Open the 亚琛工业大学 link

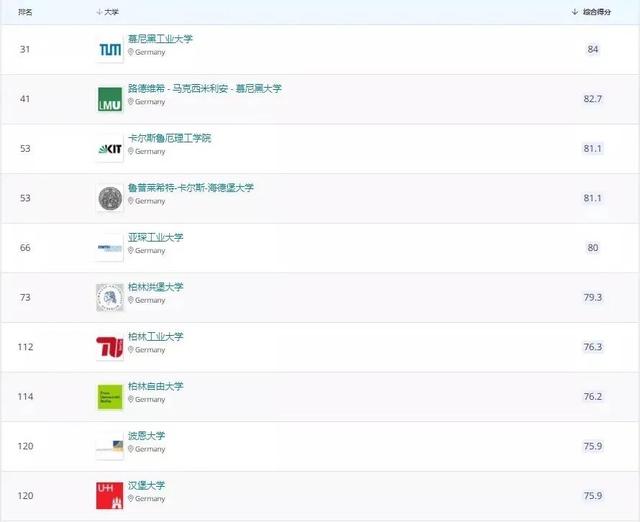pyautogui.click(x=155, y=237)
